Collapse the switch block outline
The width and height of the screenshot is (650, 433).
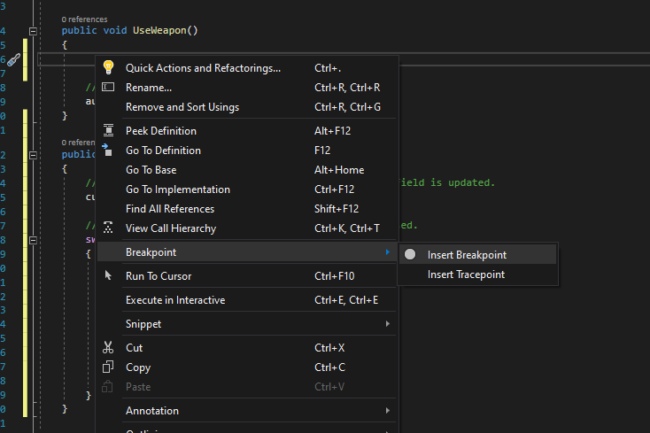pos(33,240)
